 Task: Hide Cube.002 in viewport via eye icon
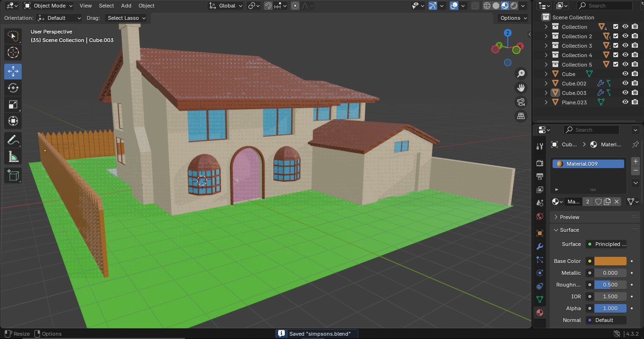point(626,83)
